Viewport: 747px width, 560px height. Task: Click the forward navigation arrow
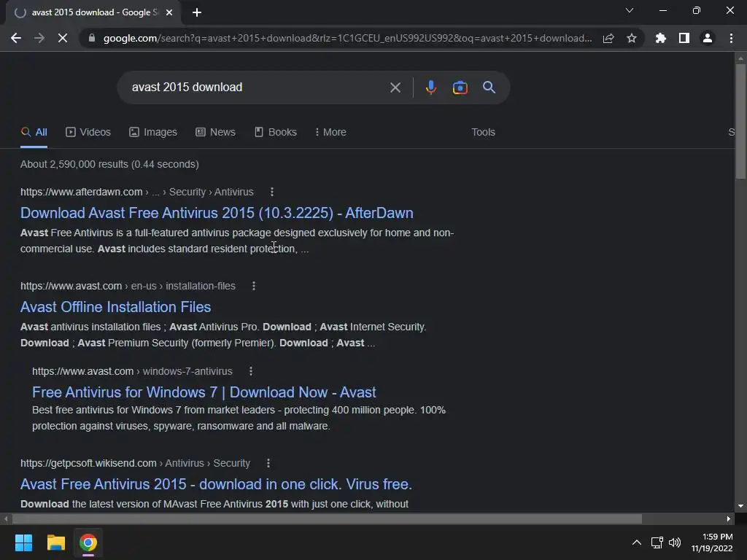[39, 38]
